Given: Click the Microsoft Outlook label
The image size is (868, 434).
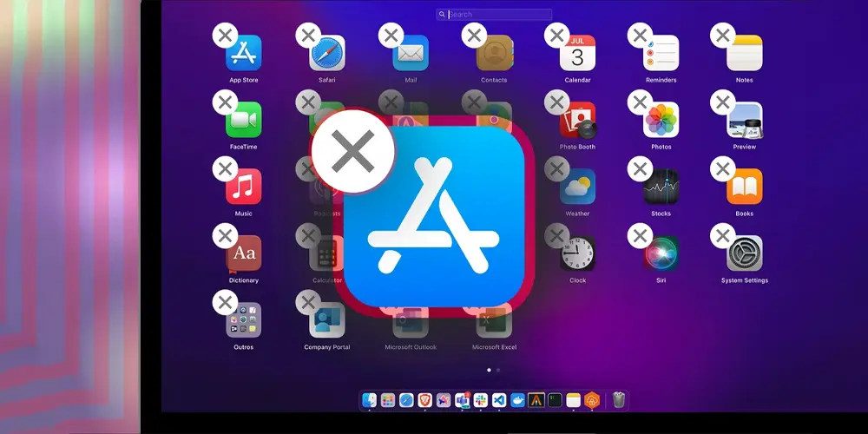Looking at the screenshot, I should [411, 347].
